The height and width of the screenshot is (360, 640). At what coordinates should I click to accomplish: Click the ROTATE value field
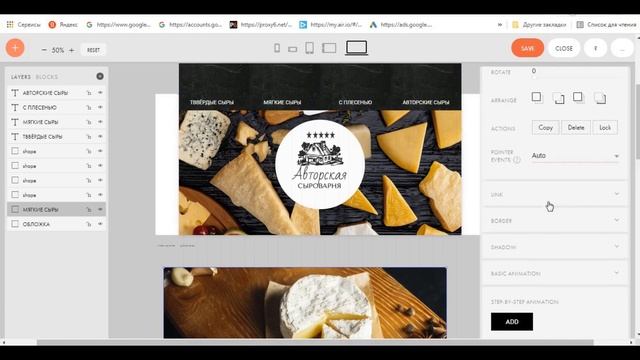tap(575, 71)
